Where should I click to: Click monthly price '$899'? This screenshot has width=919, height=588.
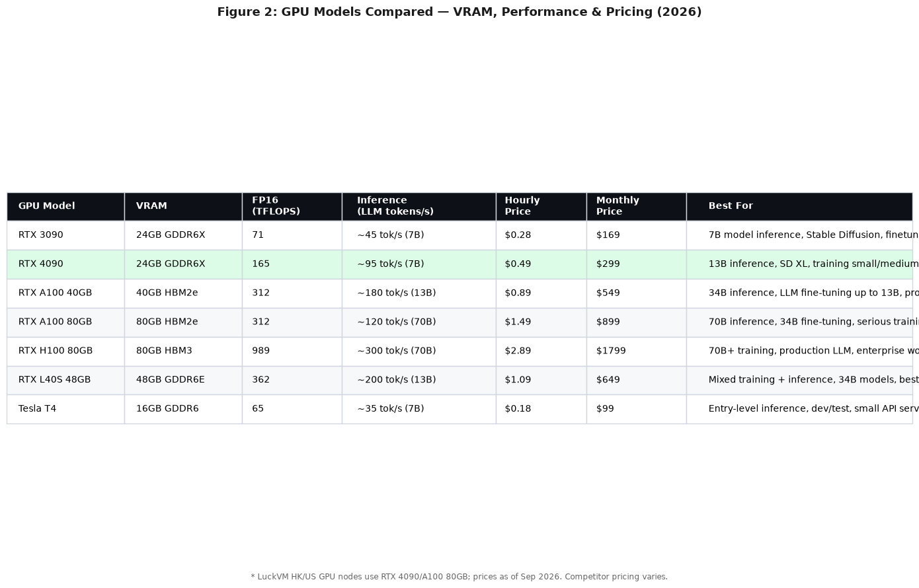(636, 322)
